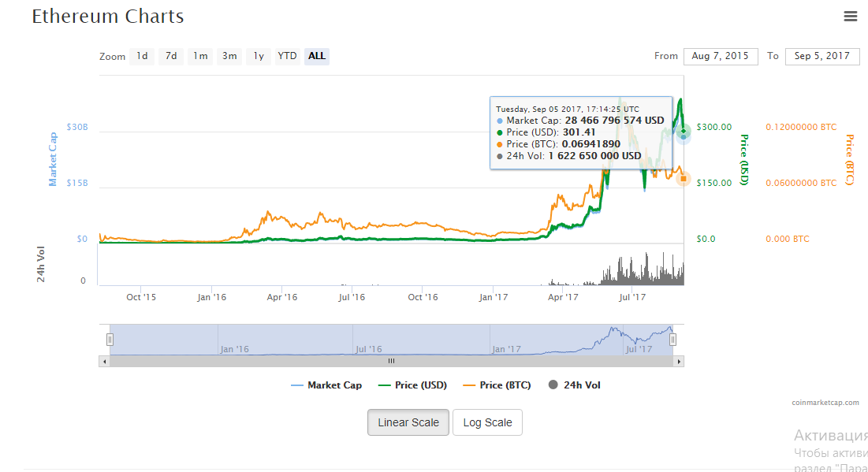Toggle Price (USD) series in legend

(412, 385)
